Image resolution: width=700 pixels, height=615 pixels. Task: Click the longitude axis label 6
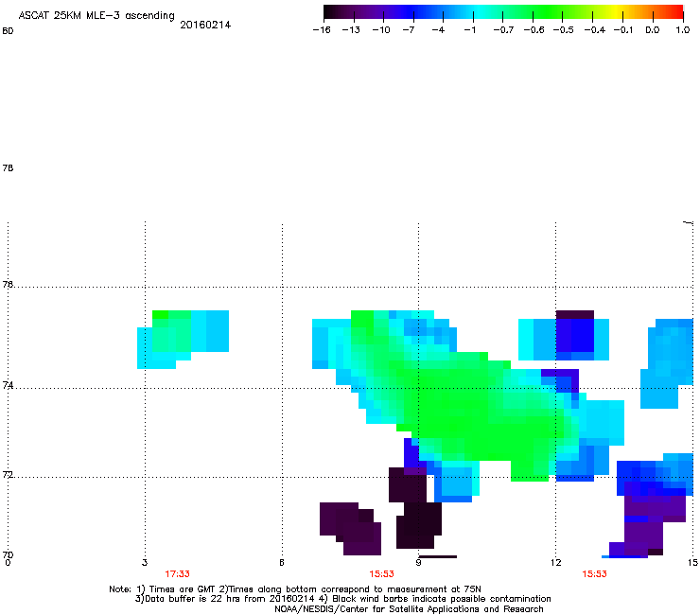282,563
